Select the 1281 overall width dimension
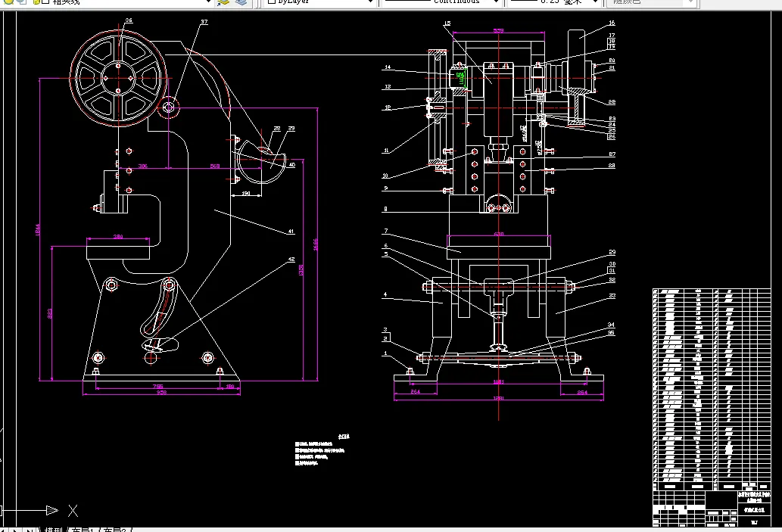Screen dimensions: 782x532 coord(499,398)
